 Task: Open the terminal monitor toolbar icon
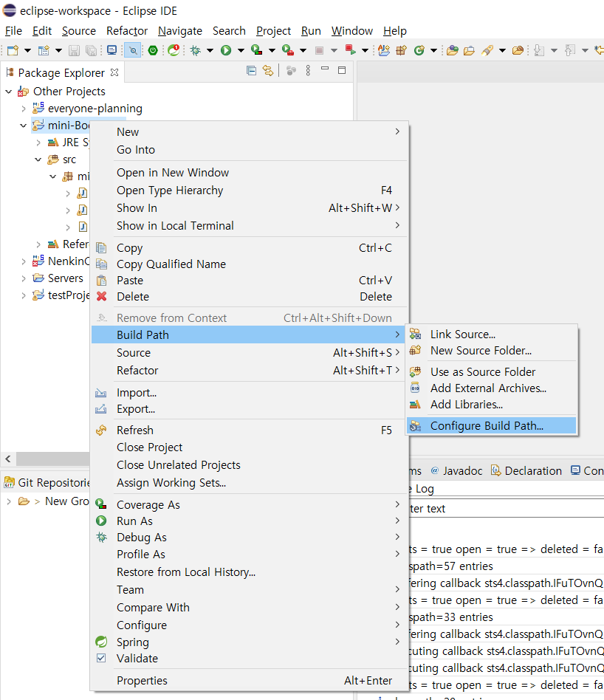pos(112,50)
